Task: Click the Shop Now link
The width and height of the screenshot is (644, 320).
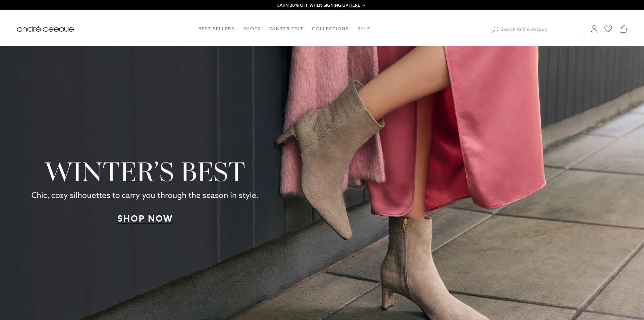Action: pos(145,219)
